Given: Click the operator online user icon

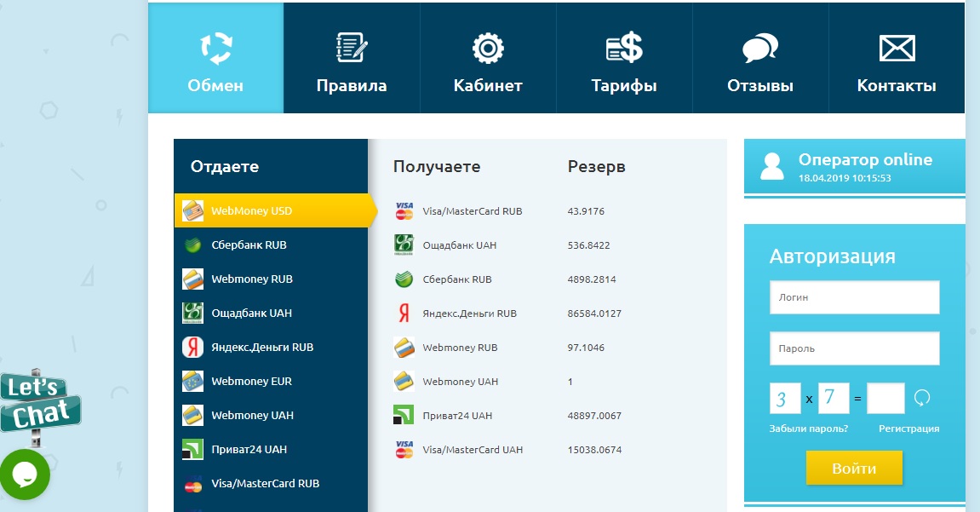Looking at the screenshot, I should (x=771, y=166).
